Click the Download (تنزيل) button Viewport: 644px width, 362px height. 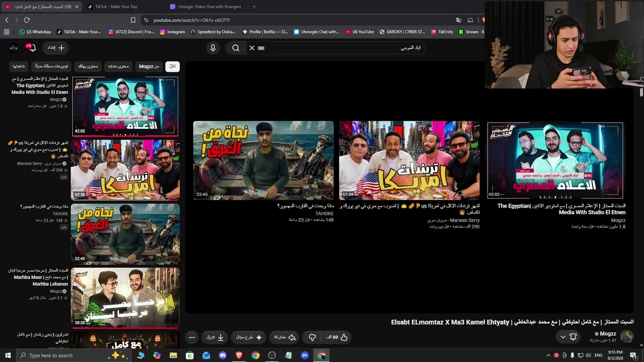pos(215,337)
